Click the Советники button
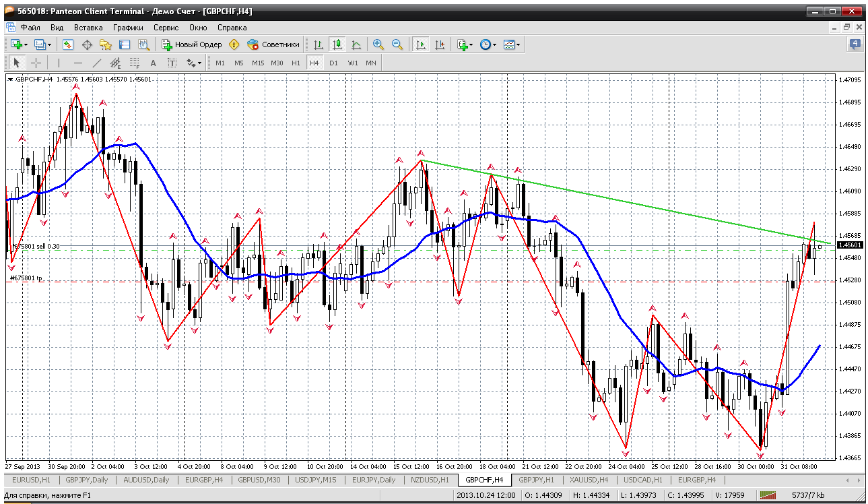This screenshot has width=868, height=504. pos(273,44)
